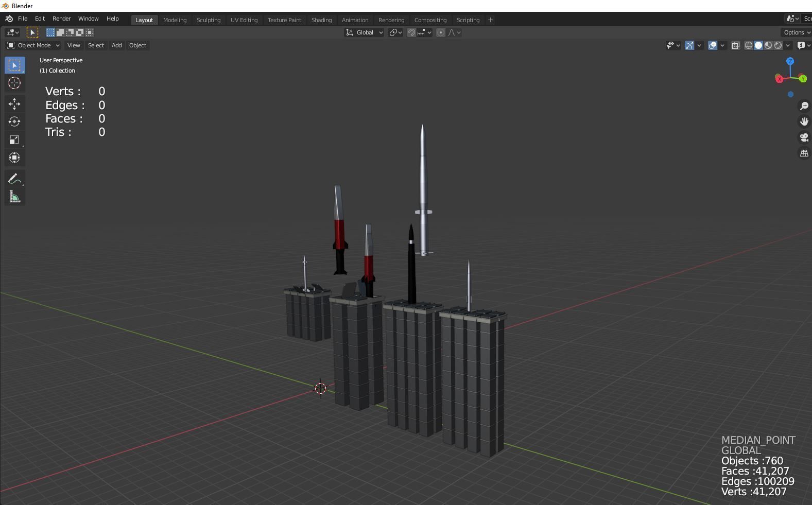Screen dimensions: 812x505
Task: Switch to the Modeling workspace tab
Action: (x=175, y=20)
